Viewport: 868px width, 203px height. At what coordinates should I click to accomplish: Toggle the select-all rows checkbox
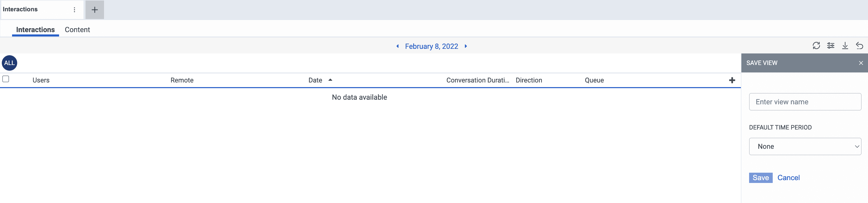pos(6,79)
